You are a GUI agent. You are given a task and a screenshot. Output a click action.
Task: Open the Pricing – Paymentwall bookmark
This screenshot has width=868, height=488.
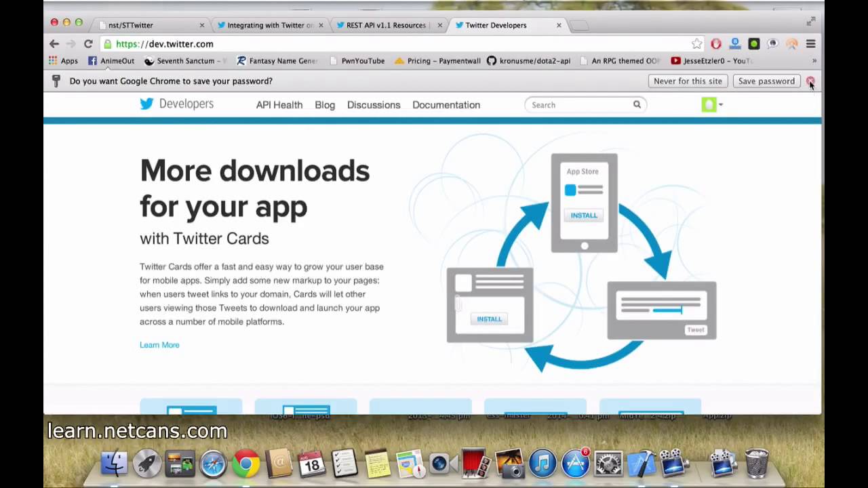[437, 61]
